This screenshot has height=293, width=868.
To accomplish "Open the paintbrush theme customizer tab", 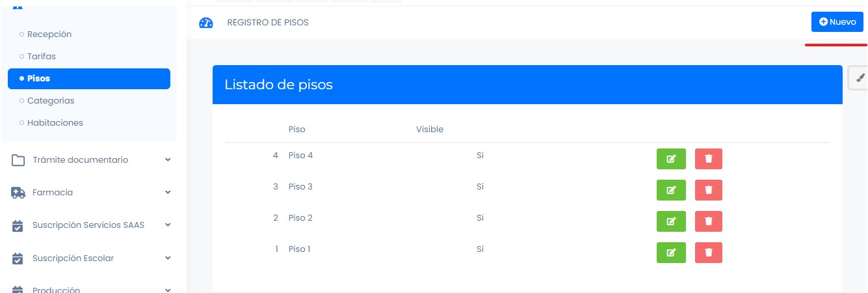I will [x=860, y=78].
